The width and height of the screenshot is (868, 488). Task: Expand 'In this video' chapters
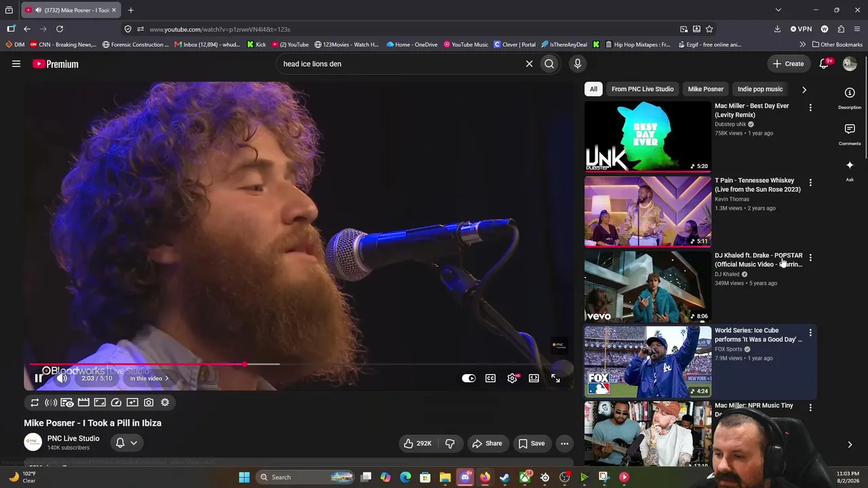tap(149, 378)
